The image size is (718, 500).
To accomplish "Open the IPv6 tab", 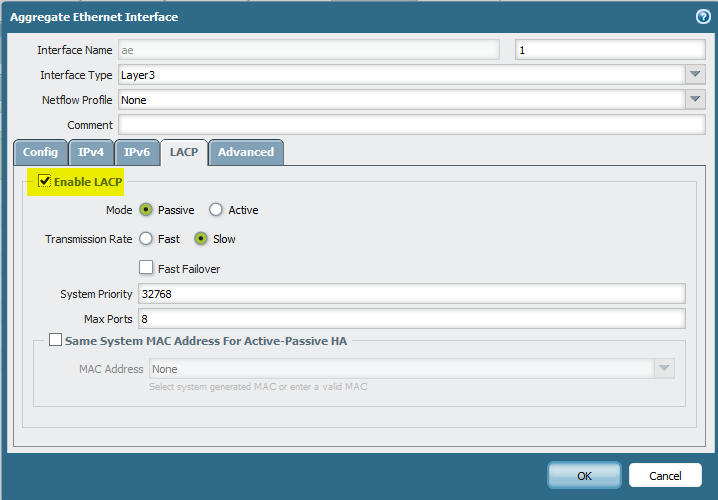I will point(136,152).
